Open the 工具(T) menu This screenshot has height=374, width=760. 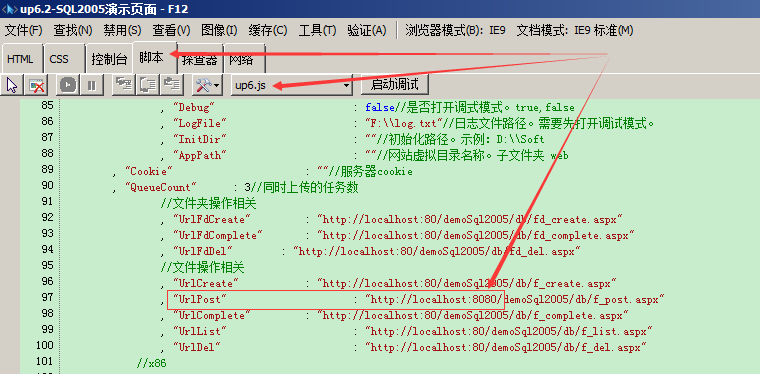click(x=317, y=31)
